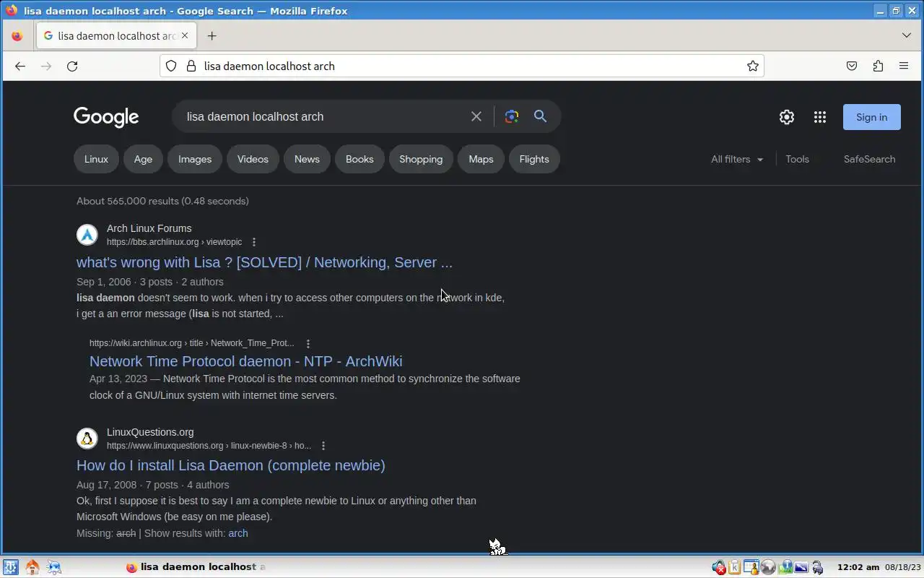Open more options for Arch Linux Forums result
The image size is (924, 578).
click(x=253, y=242)
